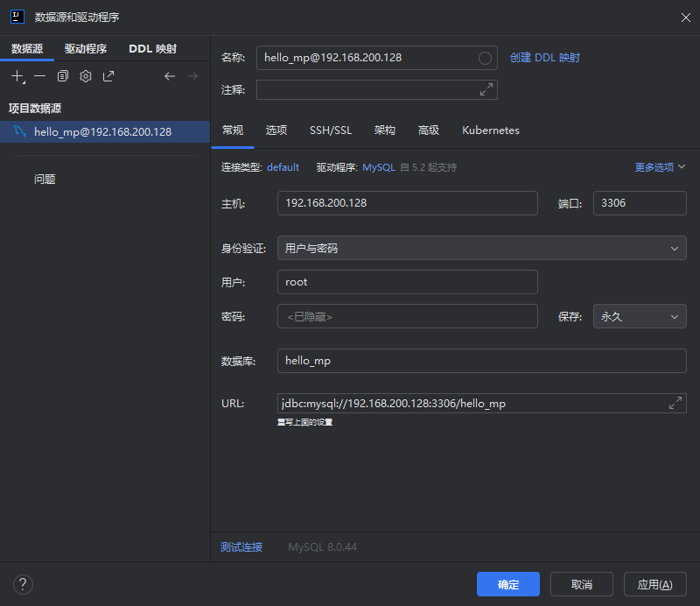Switch to the 驱动程序 tab
Viewport: 700px width, 606px height.
tap(85, 49)
